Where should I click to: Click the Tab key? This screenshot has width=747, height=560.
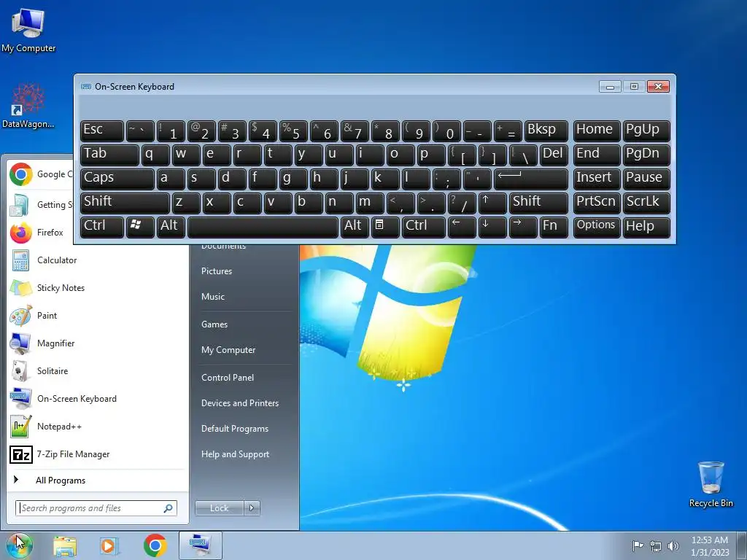[109, 155]
